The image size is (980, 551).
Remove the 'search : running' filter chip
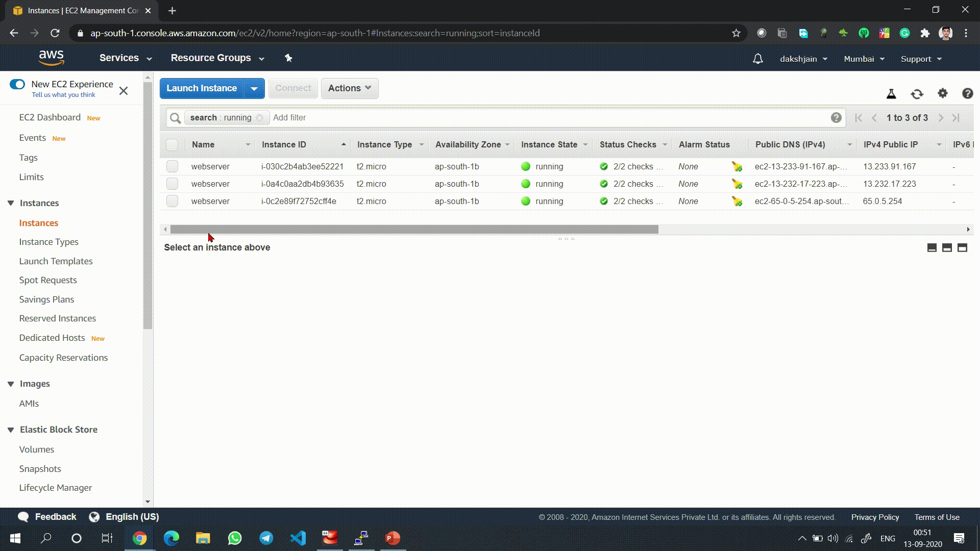pyautogui.click(x=259, y=118)
